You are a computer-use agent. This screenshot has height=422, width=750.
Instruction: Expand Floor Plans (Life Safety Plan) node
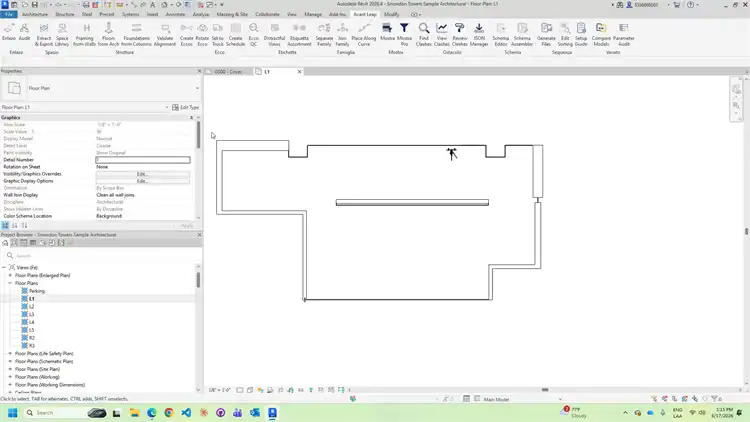10,354
